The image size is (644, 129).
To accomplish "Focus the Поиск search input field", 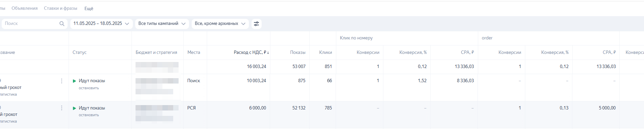I will [31, 24].
